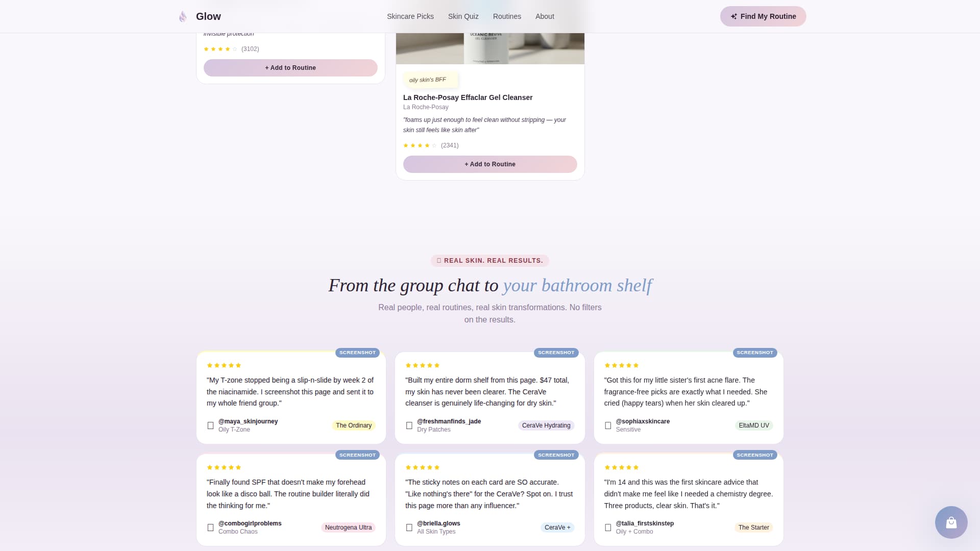This screenshot has height=551, width=980.
Task: Click avatar icon beside @talia_firststinstep
Action: click(x=607, y=528)
